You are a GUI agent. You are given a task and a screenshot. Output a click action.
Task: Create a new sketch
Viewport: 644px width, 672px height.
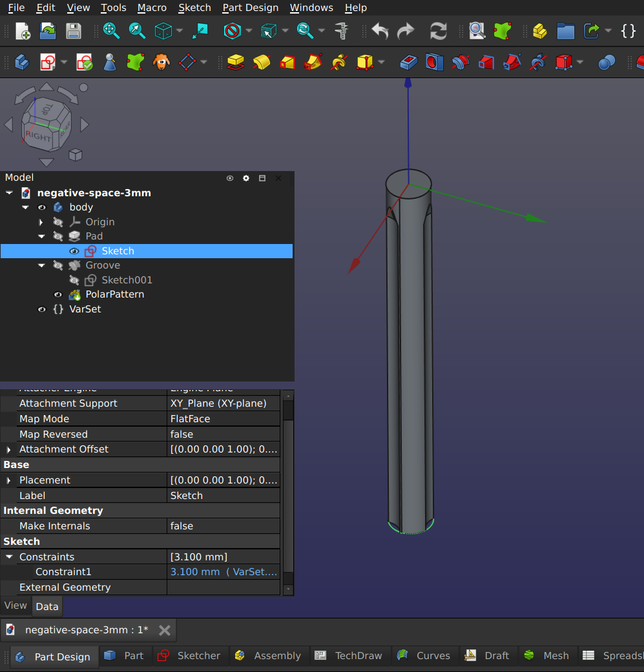click(48, 63)
